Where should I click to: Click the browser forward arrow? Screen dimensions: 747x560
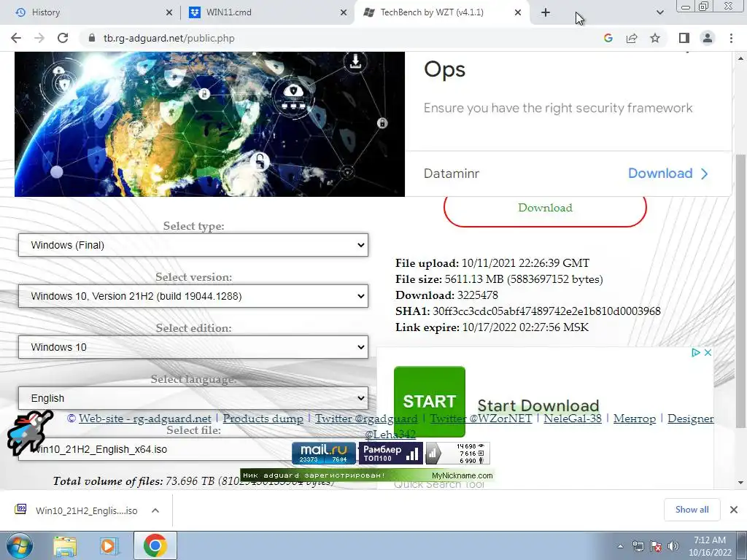point(39,38)
